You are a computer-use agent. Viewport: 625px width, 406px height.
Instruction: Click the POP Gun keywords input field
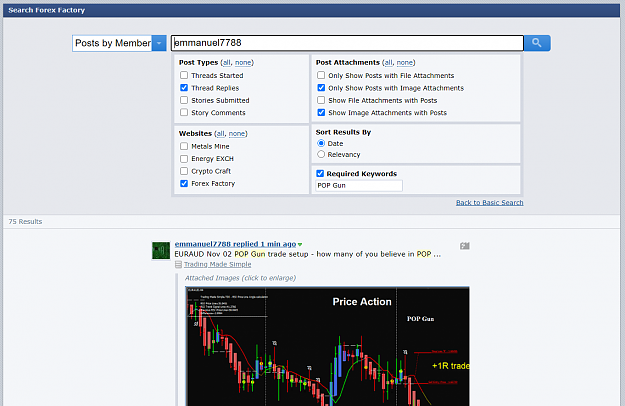(x=359, y=186)
